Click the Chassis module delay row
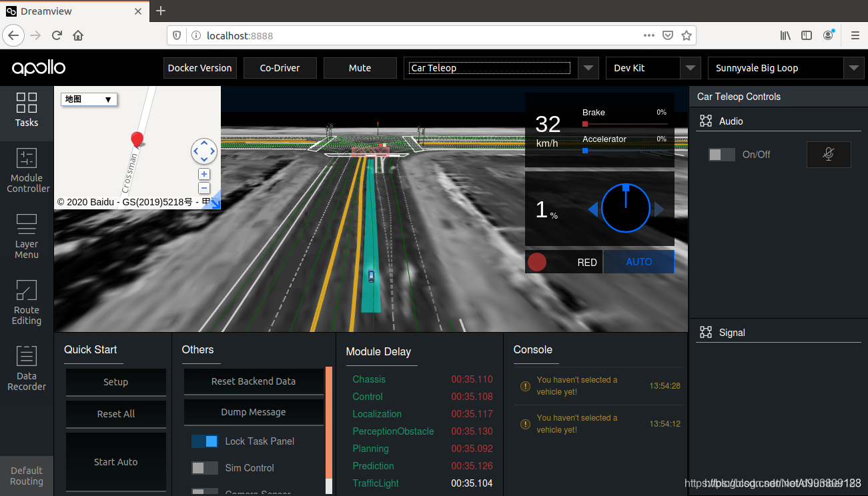This screenshot has height=496, width=868. click(x=422, y=379)
